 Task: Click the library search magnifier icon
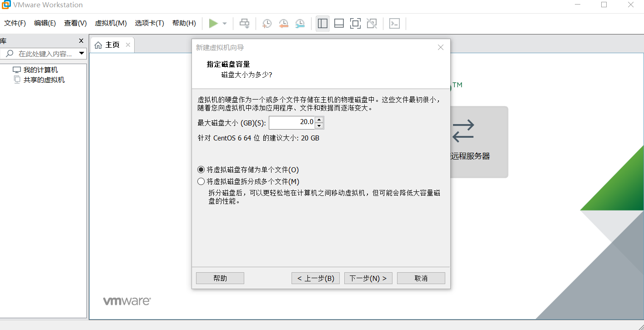pyautogui.click(x=9, y=54)
